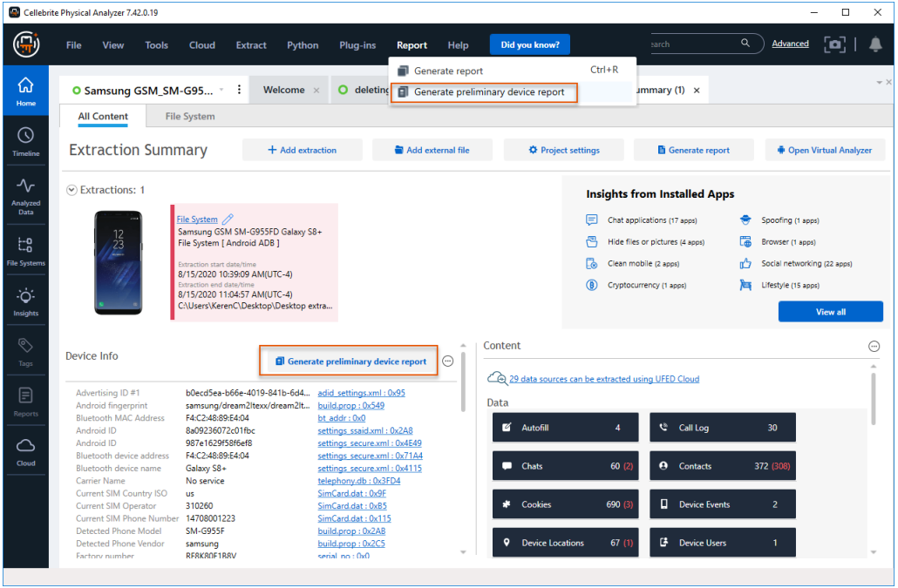Click the Open Virtual Analyzer button
The width and height of the screenshot is (898, 588).
[825, 150]
